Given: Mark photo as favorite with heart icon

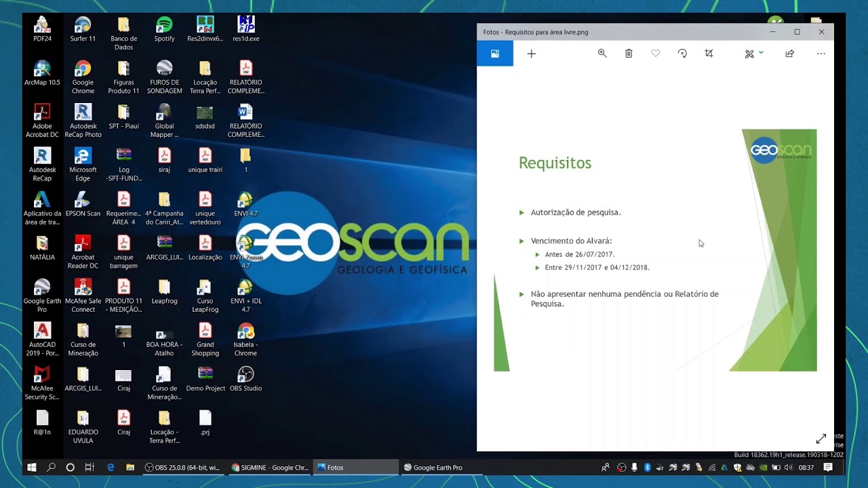Looking at the screenshot, I should point(656,54).
